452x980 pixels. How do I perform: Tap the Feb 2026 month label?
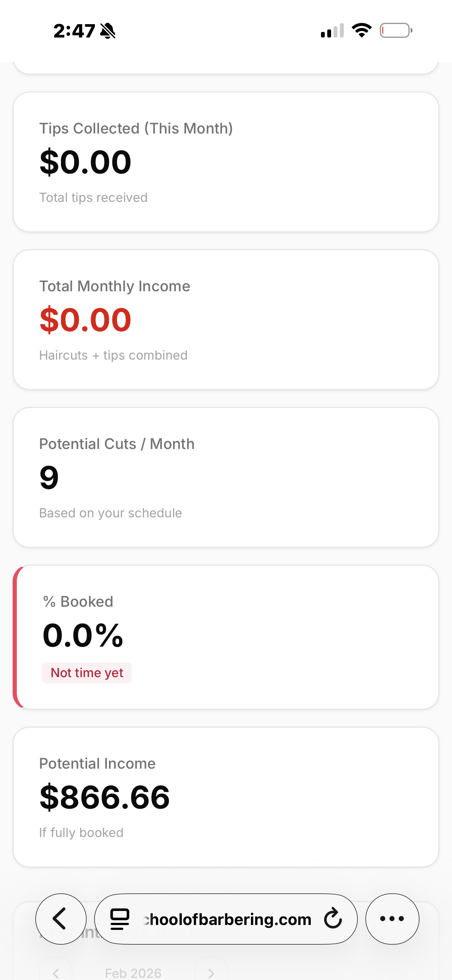[133, 973]
